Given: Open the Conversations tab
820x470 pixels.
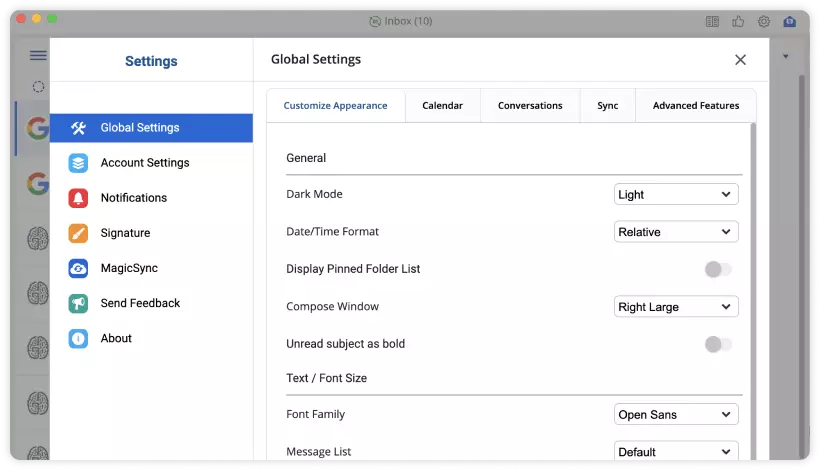Looking at the screenshot, I should coord(530,105).
